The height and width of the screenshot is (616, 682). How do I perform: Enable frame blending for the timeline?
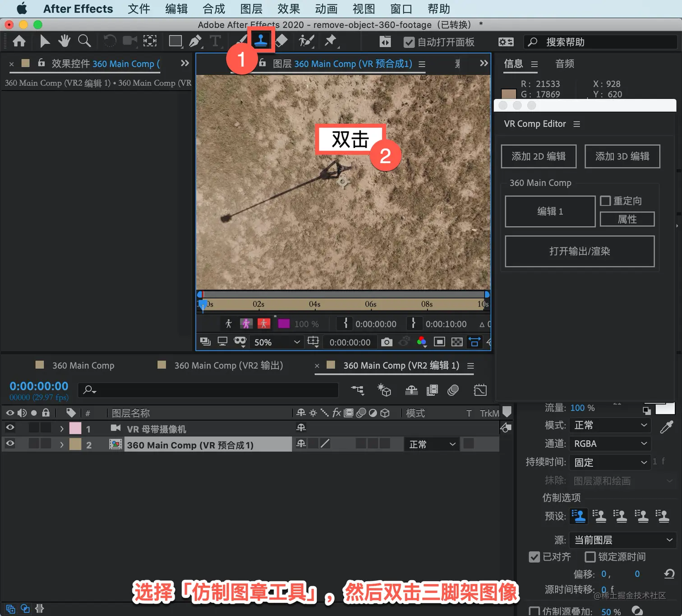coord(432,390)
